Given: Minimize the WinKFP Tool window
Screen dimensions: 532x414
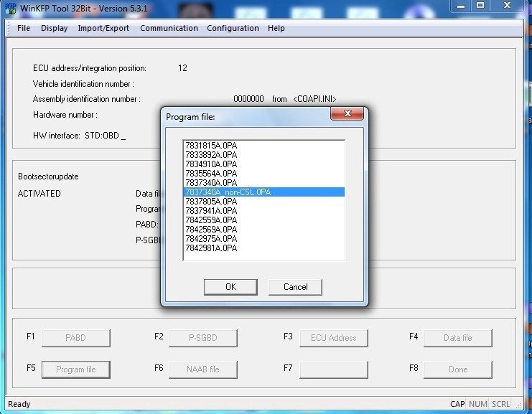Looking at the screenshot, I should [461, 6].
